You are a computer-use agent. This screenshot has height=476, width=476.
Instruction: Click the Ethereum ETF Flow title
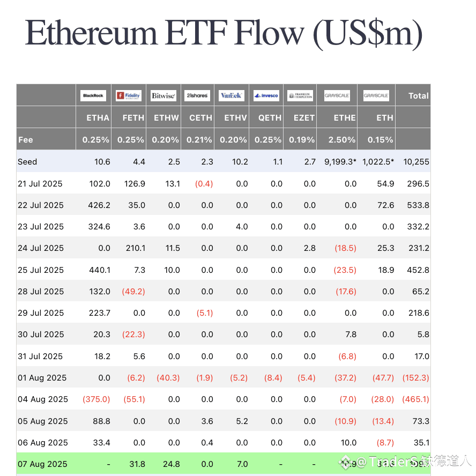(224, 33)
